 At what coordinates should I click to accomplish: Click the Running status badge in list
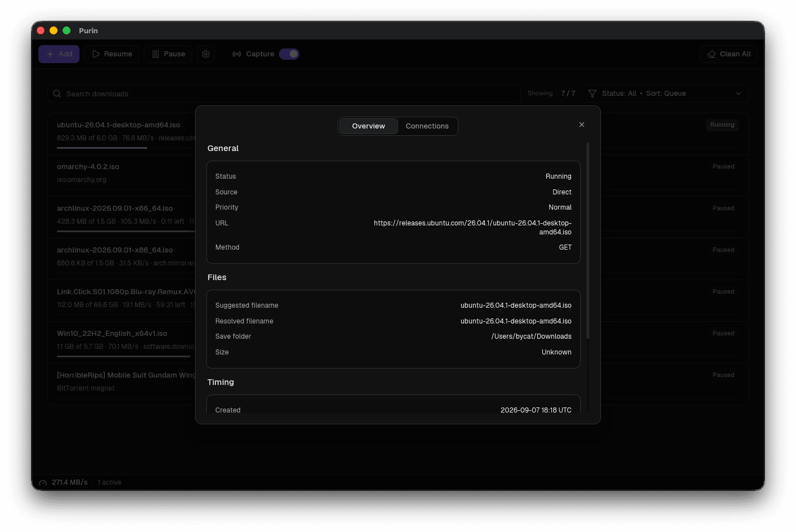[722, 125]
